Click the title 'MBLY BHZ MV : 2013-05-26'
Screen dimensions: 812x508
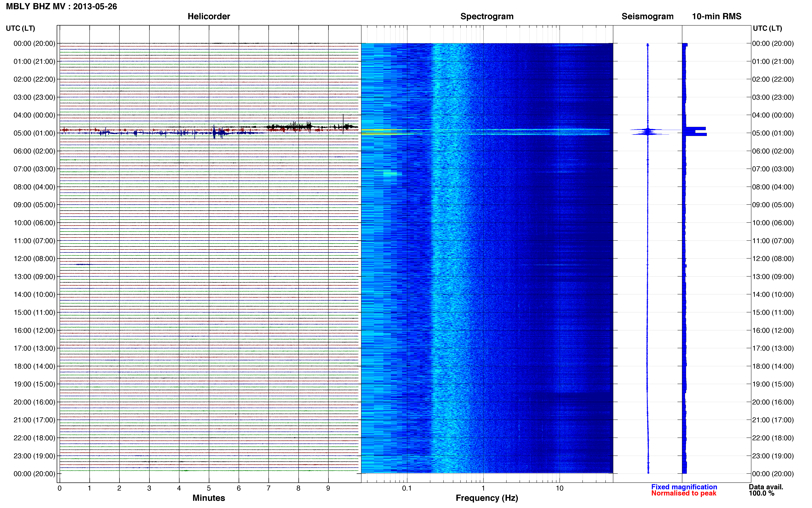pos(61,6)
